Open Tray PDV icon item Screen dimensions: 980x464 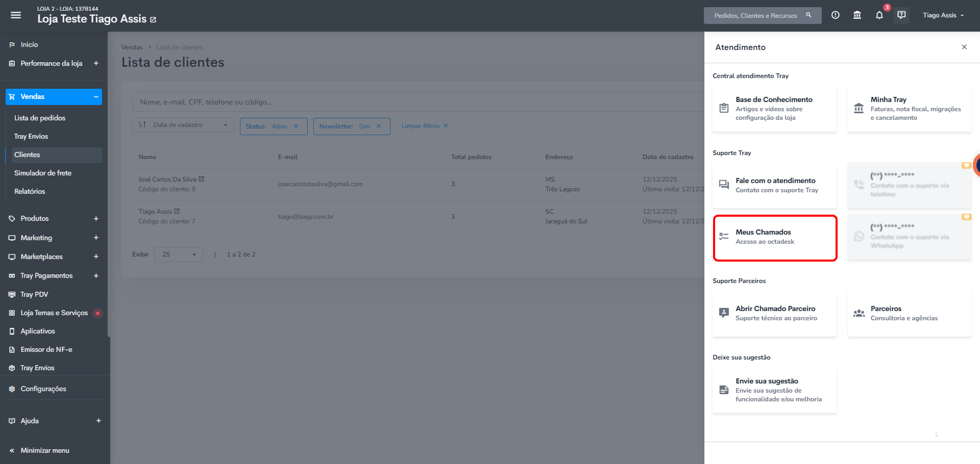(12, 295)
